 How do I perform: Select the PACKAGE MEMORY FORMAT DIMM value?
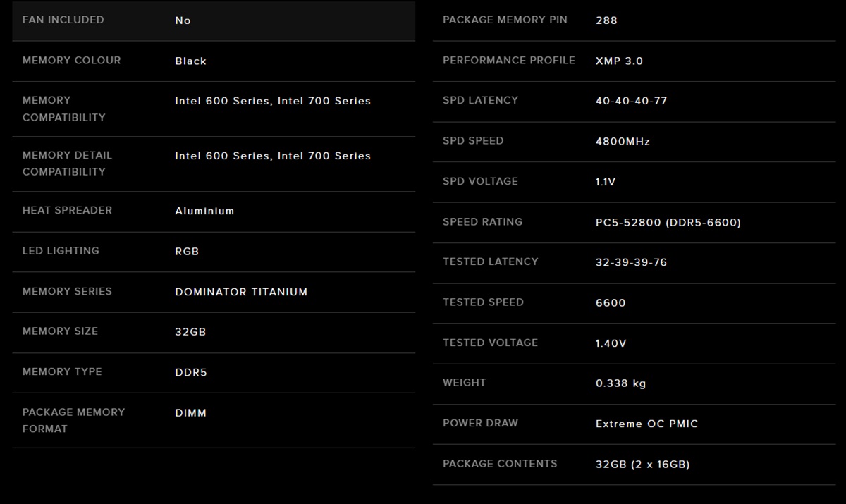tap(190, 413)
